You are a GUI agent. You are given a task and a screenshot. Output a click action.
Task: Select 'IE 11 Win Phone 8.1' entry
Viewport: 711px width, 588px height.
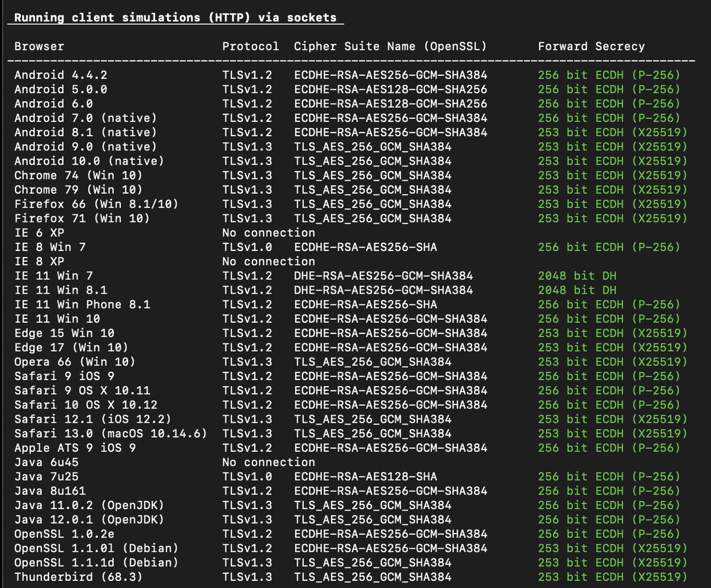(82, 304)
